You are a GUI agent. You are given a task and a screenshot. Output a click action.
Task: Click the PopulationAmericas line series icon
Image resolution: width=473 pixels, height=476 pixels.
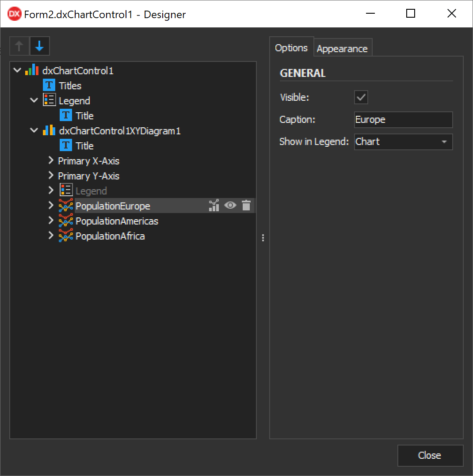[x=65, y=221]
